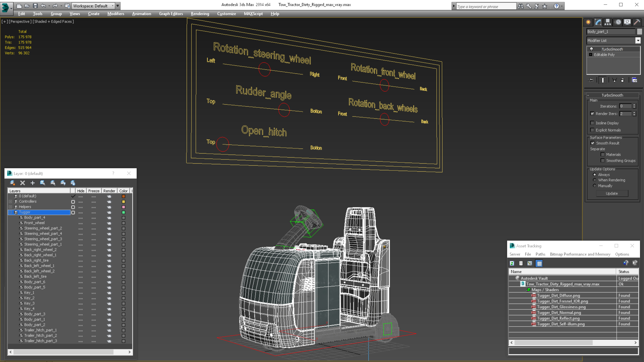Click Make Unique icon in modifier stack
This screenshot has width=644, height=362.
click(x=614, y=80)
